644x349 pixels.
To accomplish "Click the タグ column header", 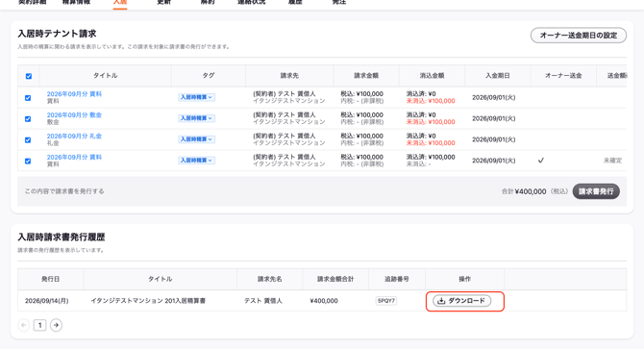I will click(x=209, y=76).
